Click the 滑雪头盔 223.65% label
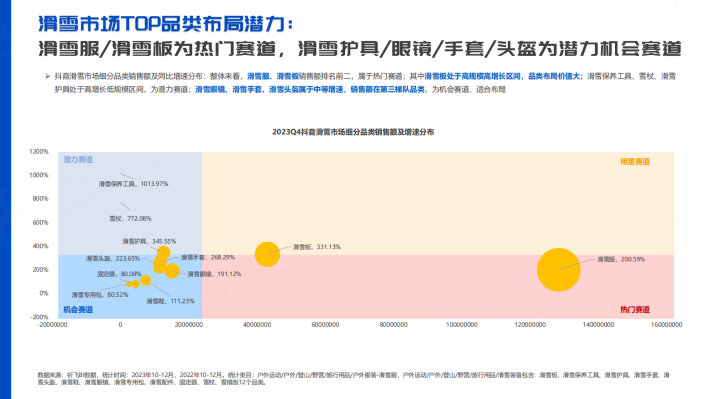The height and width of the screenshot is (399, 710). [113, 259]
